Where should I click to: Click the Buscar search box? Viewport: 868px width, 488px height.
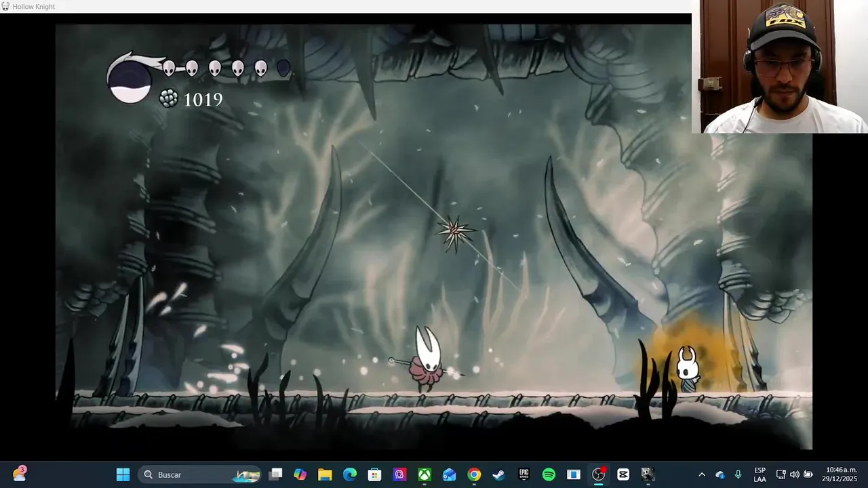tap(199, 474)
